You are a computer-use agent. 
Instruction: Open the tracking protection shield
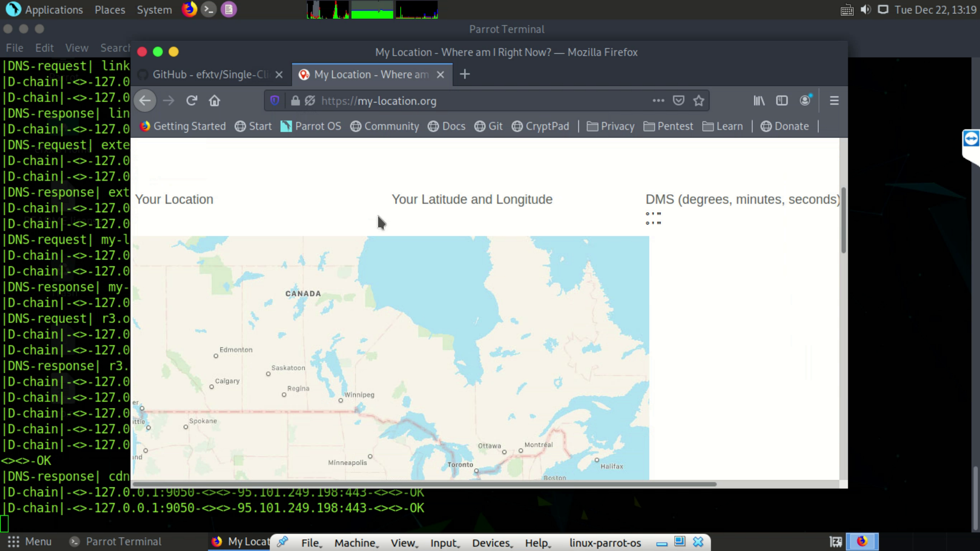[x=275, y=101]
